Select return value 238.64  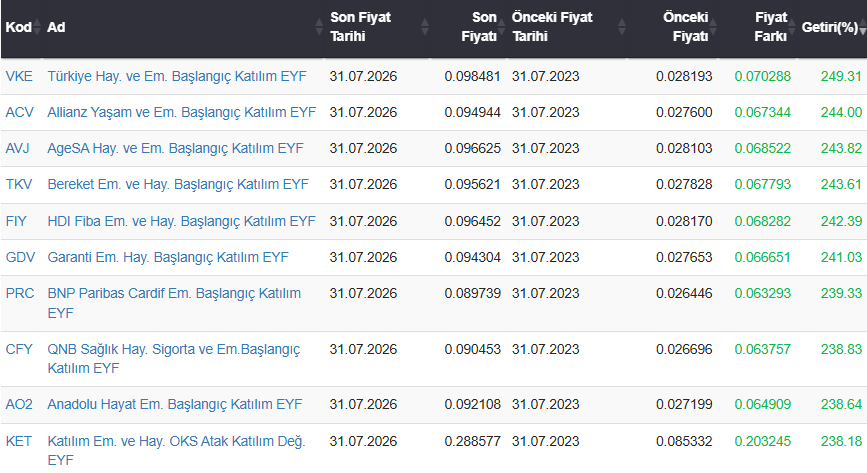pos(841,404)
